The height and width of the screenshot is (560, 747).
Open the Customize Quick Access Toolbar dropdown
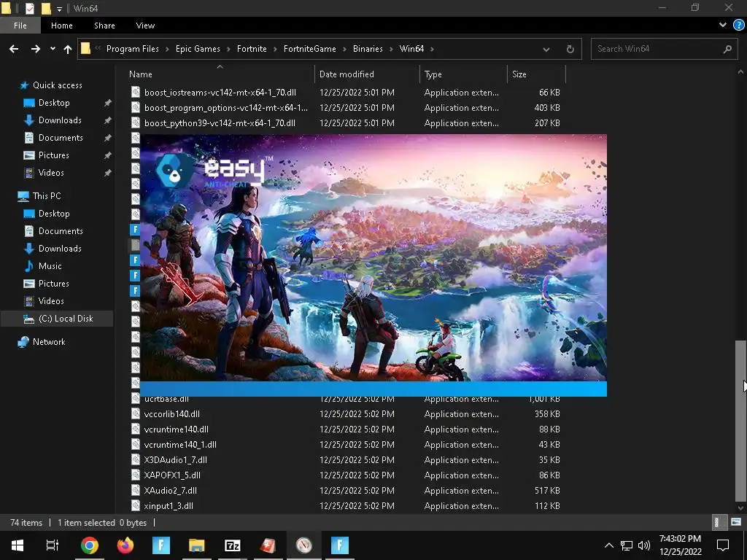pyautogui.click(x=59, y=9)
